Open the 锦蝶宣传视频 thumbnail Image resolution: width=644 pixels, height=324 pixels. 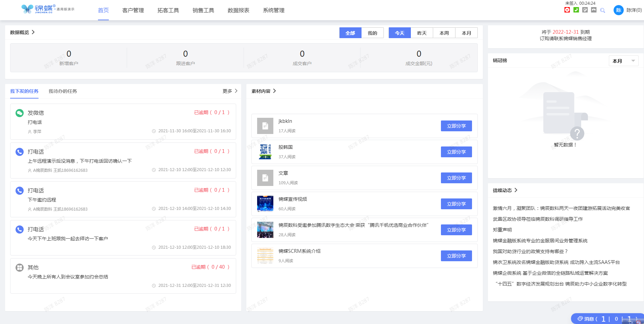pos(265,204)
